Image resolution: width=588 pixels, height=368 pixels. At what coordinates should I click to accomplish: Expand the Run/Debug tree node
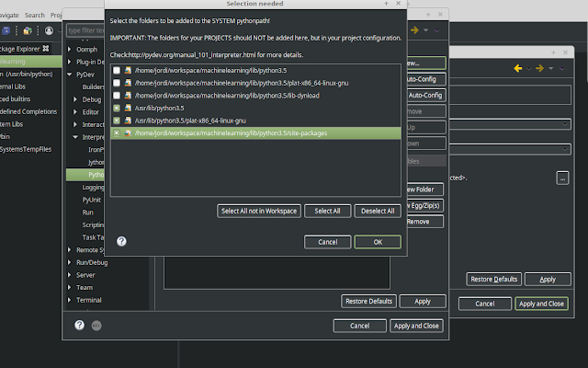[70, 262]
